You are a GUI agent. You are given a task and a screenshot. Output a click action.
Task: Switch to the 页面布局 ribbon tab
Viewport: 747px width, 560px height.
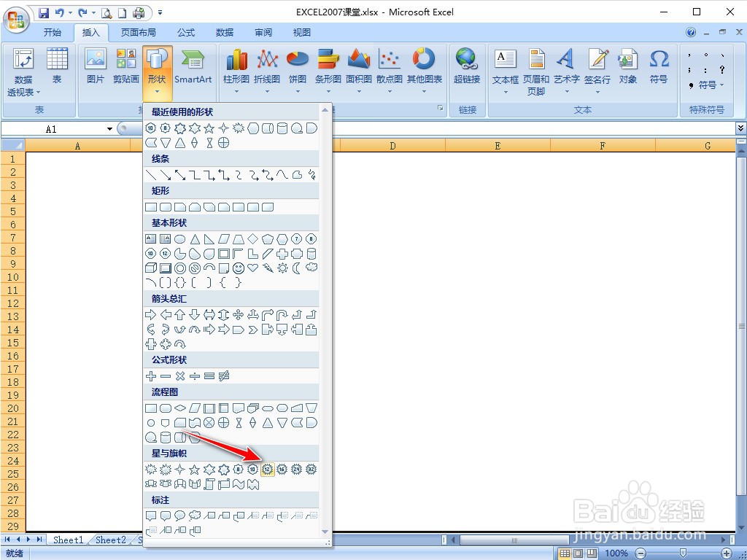pos(138,32)
